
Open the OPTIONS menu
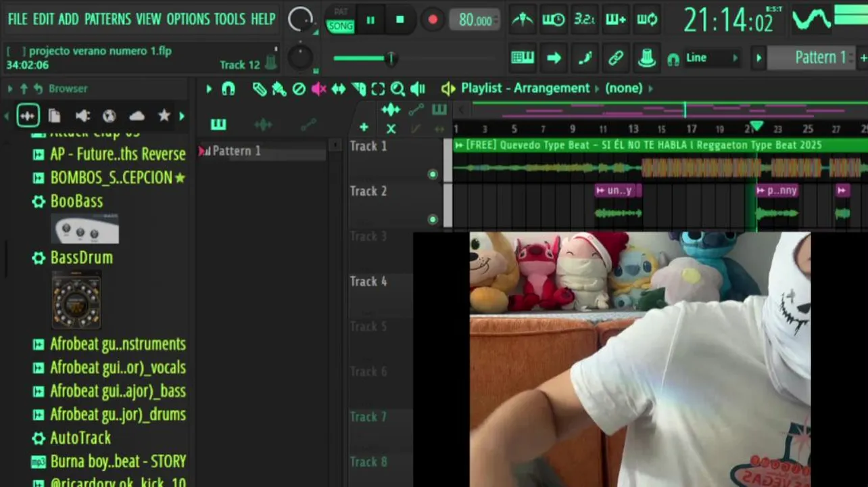pyautogui.click(x=189, y=19)
